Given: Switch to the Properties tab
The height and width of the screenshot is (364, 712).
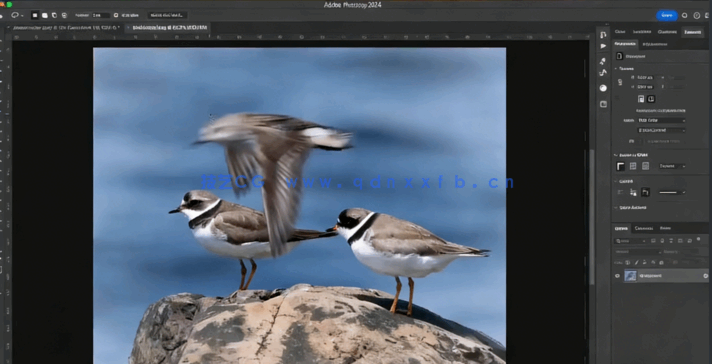Looking at the screenshot, I should (x=625, y=44).
